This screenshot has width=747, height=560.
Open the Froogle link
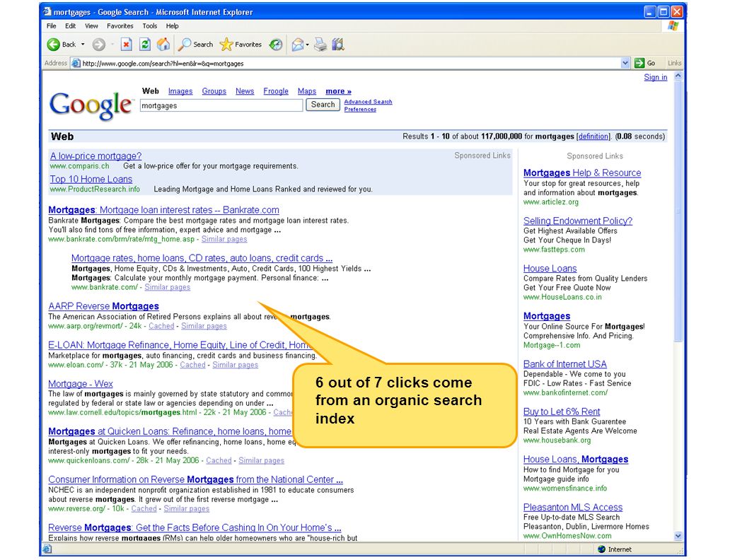pyautogui.click(x=276, y=91)
